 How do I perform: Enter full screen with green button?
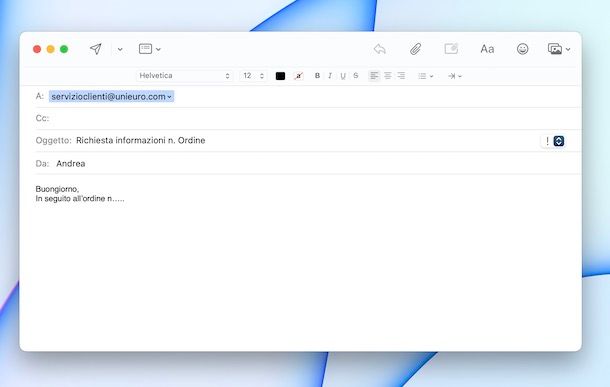click(x=64, y=49)
